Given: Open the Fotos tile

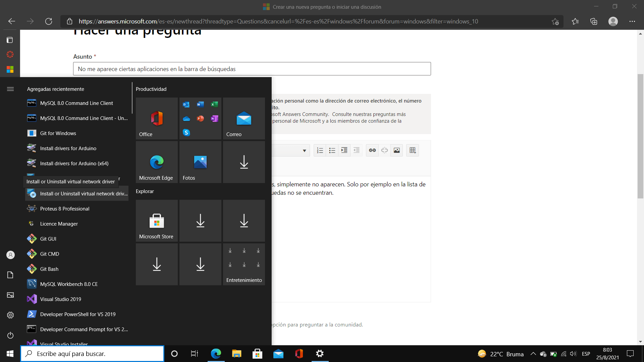Looking at the screenshot, I should [x=200, y=162].
